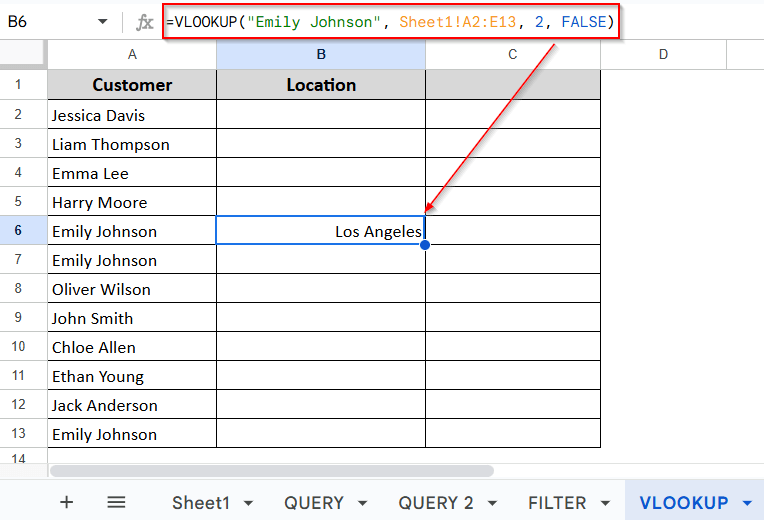The image size is (764, 520).
Task: Open the Name box dropdown arrow
Action: coord(102,21)
